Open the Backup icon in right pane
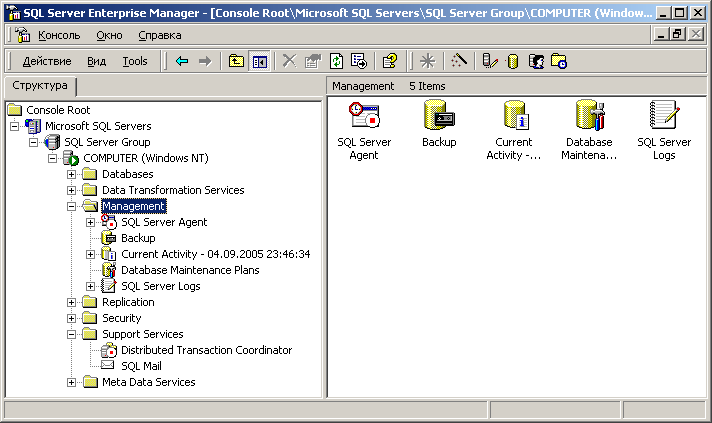Image resolution: width=712 pixels, height=423 pixels. [439, 115]
